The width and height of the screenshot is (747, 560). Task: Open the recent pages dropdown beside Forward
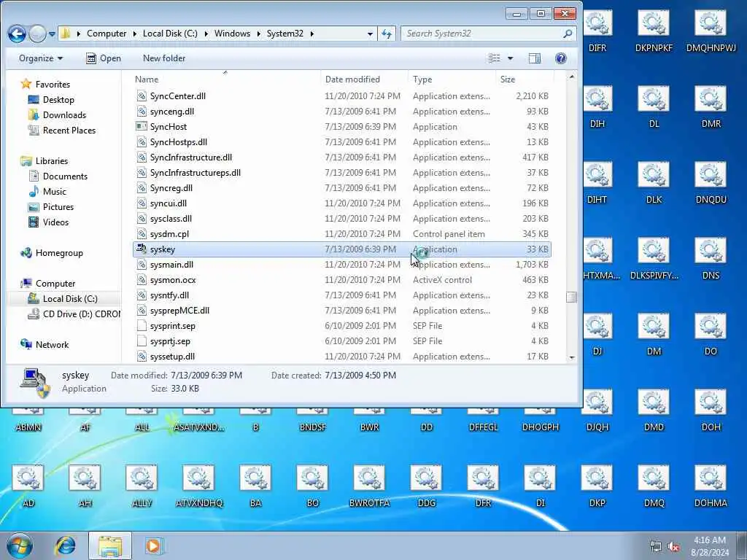[x=52, y=34]
